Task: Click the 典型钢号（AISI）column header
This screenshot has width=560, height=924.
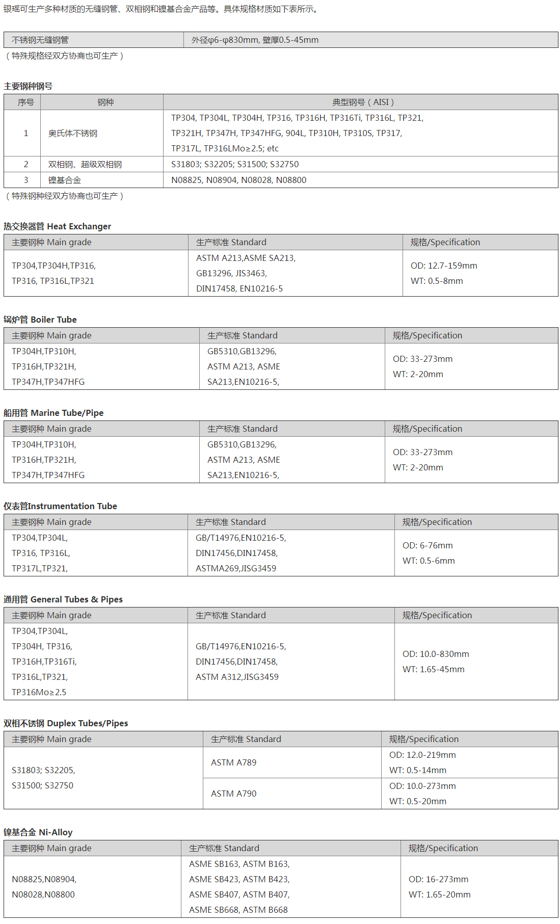Action: 361,102
